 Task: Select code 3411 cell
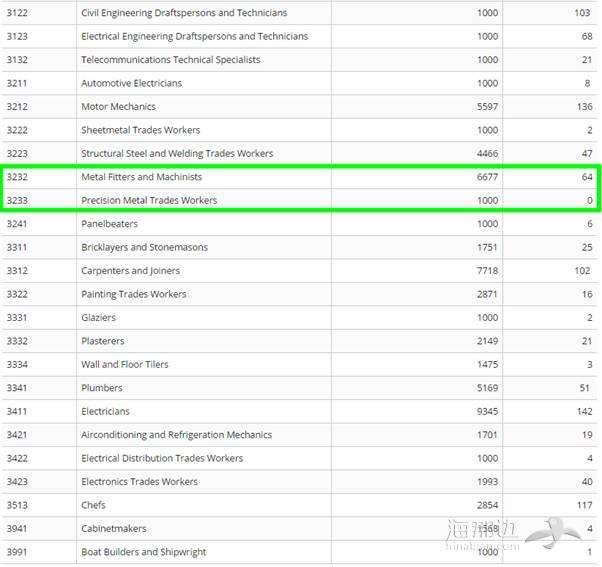tap(17, 411)
